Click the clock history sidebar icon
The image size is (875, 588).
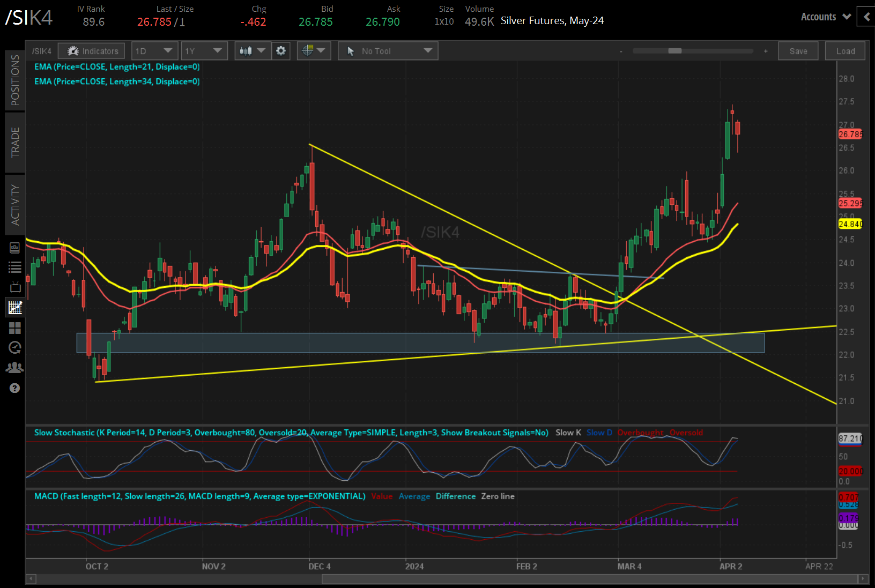pyautogui.click(x=15, y=347)
